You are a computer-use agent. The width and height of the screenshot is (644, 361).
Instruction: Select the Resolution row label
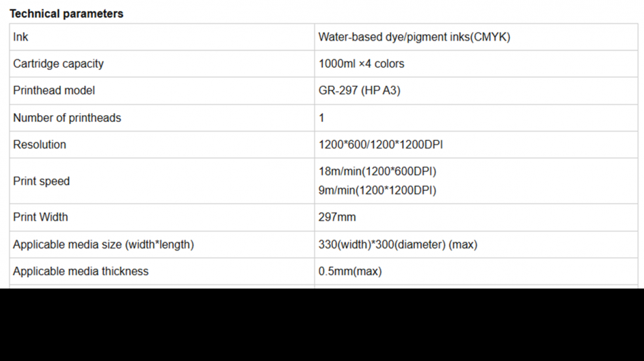tap(39, 144)
